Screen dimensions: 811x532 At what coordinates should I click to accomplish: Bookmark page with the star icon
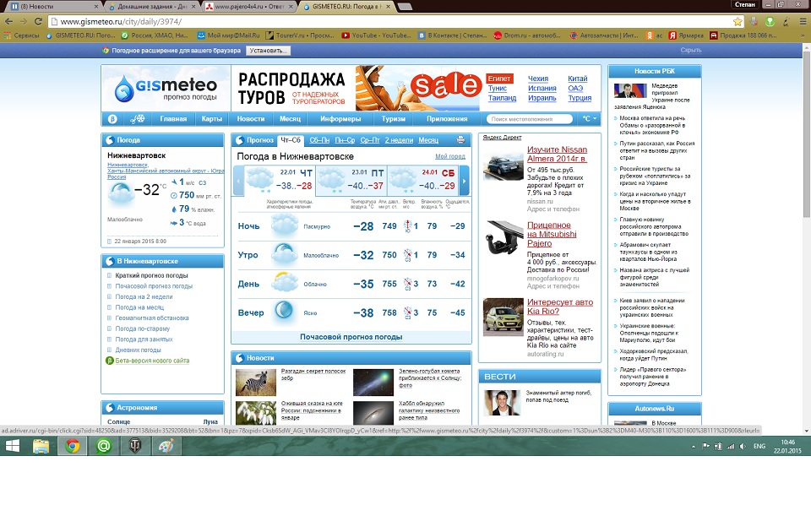[x=738, y=21]
